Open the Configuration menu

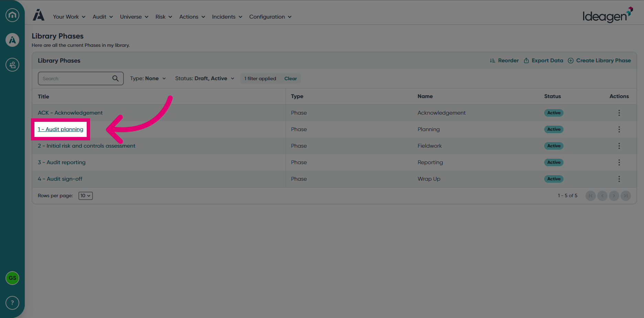[x=270, y=17]
